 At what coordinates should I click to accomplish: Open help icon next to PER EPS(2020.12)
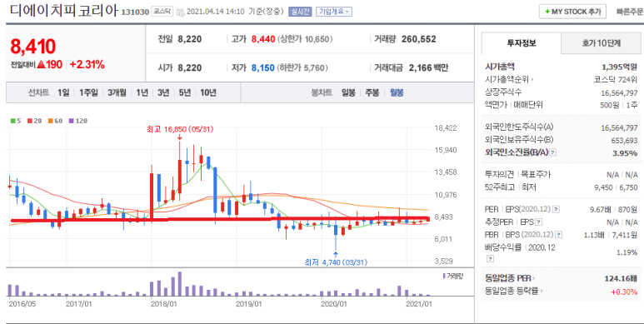(x=556, y=209)
